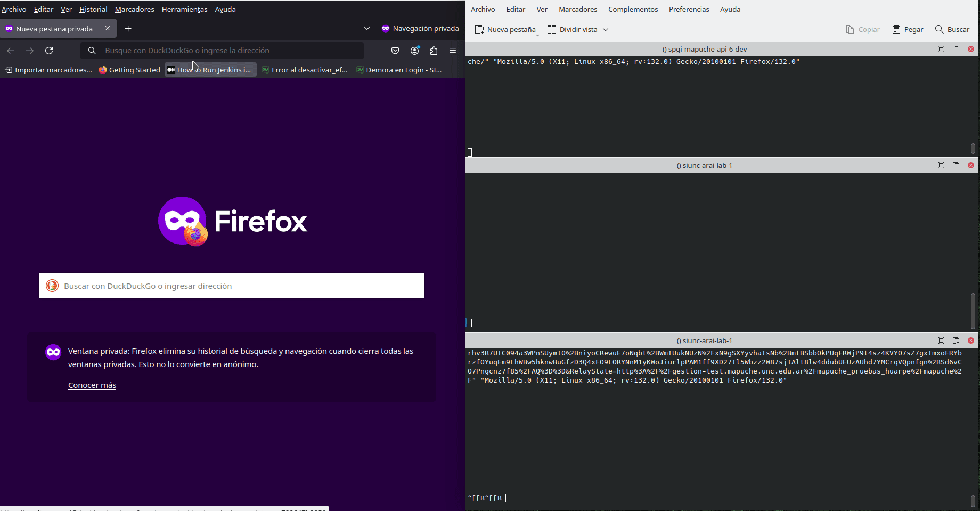
Task: Click the Buscar button in terminal
Action: pos(952,29)
